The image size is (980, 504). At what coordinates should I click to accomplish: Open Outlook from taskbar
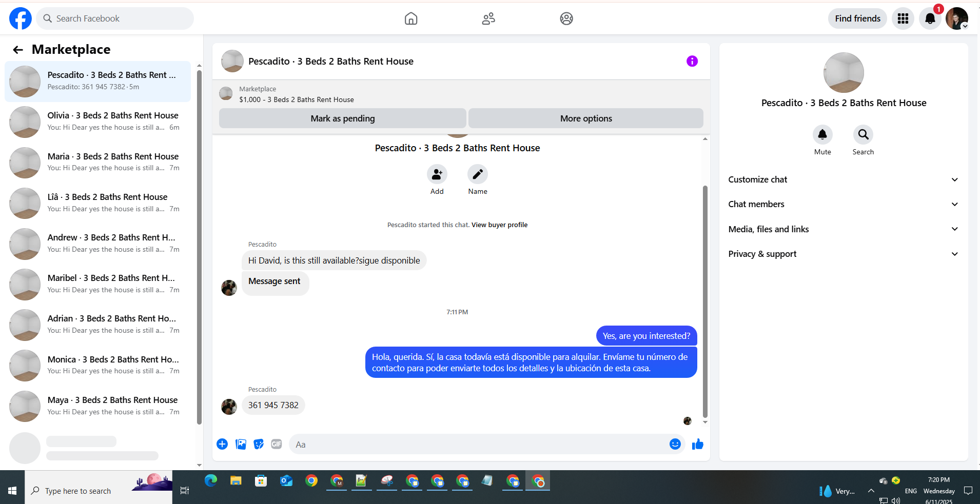[x=286, y=481]
